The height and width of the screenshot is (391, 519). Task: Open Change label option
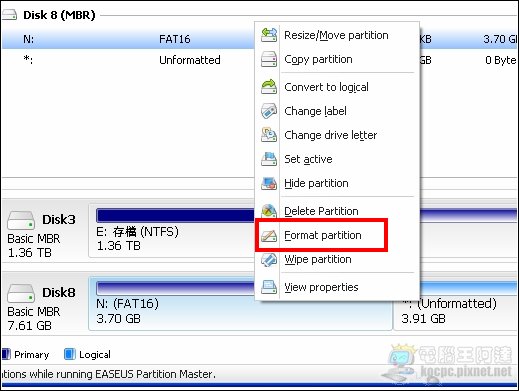point(337,111)
